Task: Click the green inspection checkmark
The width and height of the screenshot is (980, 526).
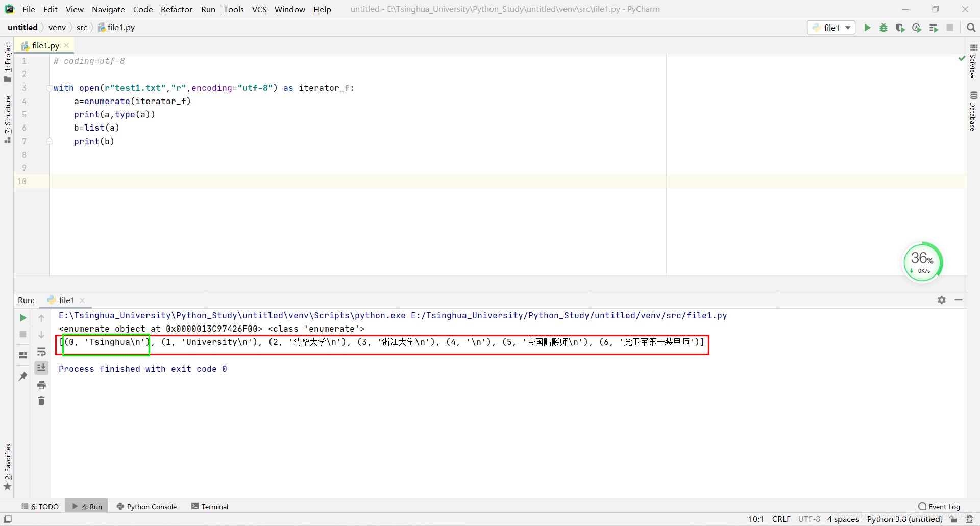Action: (962, 59)
